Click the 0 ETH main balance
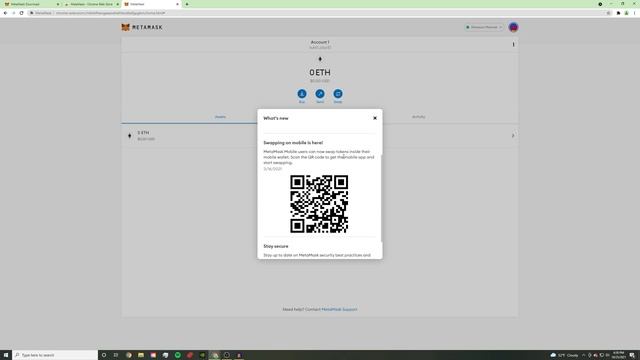 [x=320, y=73]
